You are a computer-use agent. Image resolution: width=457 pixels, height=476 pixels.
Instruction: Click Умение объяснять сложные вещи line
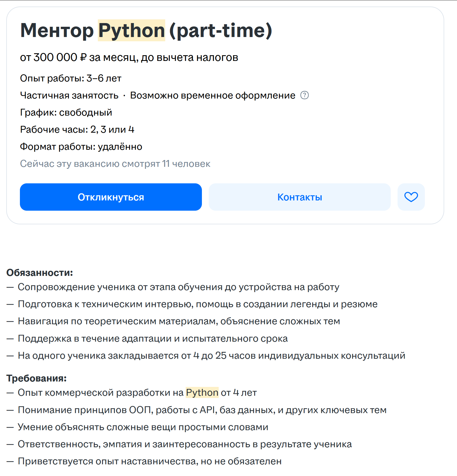[143, 427]
